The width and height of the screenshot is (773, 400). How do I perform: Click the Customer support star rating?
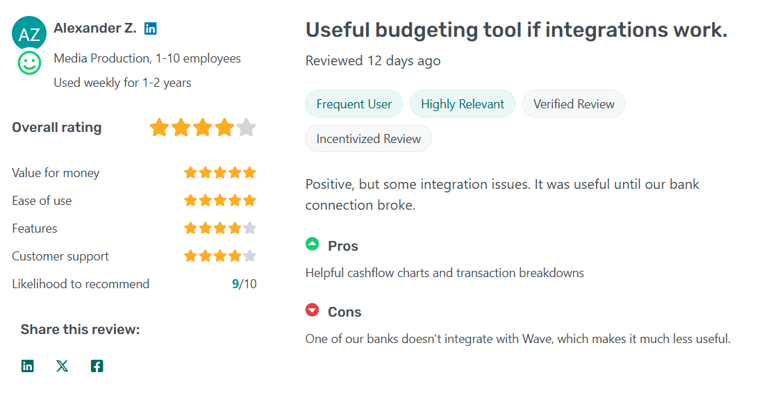(x=220, y=256)
